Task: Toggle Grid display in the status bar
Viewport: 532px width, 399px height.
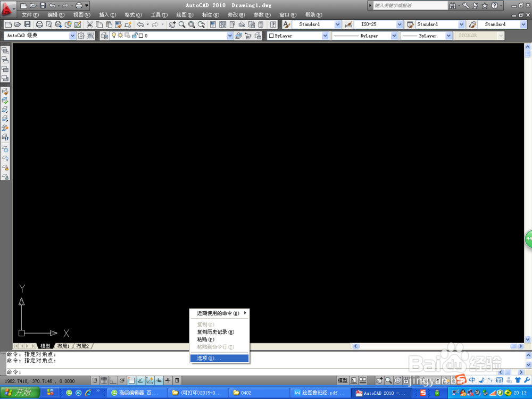Action: point(104,381)
